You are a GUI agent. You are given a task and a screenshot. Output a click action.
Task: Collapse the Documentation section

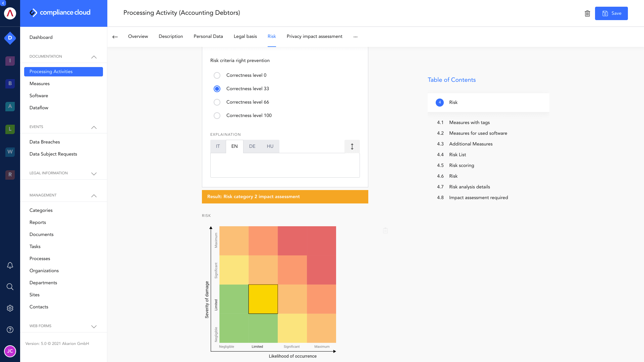(x=94, y=57)
